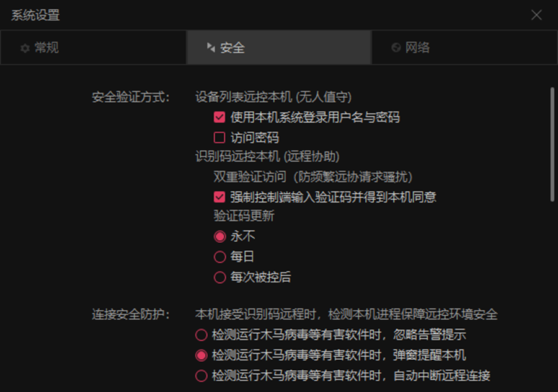Select 永不 for 验证码更新

[220, 236]
